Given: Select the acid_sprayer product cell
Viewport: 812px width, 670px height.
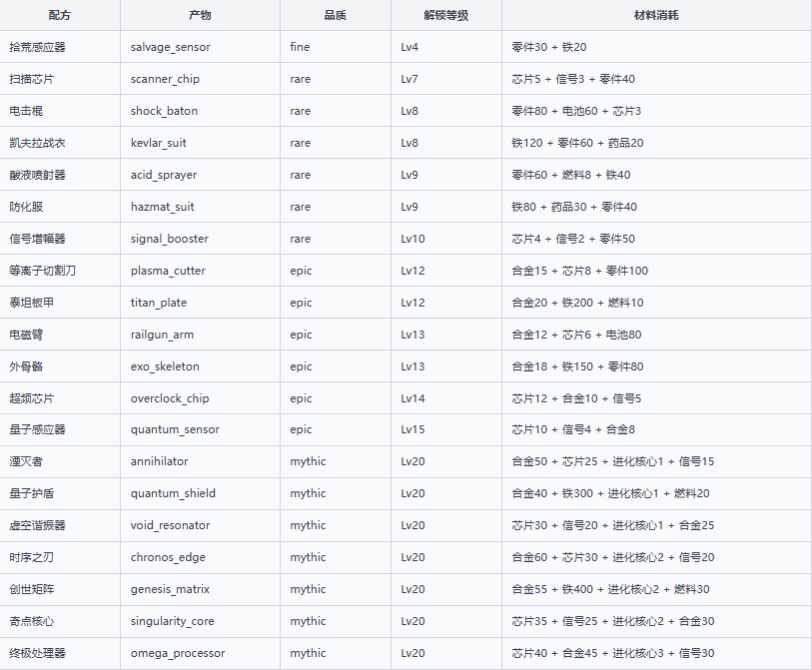Looking at the screenshot, I should coord(200,175).
